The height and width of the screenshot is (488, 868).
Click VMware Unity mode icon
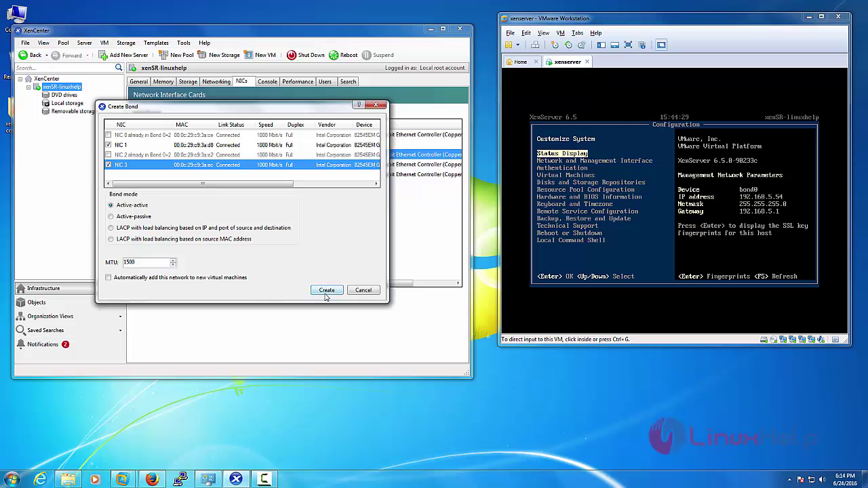coord(642,45)
